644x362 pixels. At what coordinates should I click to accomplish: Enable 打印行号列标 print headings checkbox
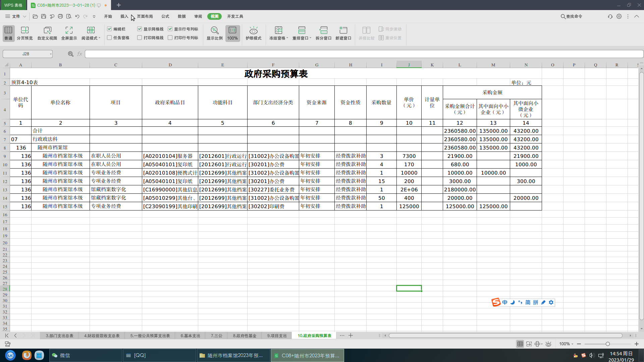[x=170, y=38]
